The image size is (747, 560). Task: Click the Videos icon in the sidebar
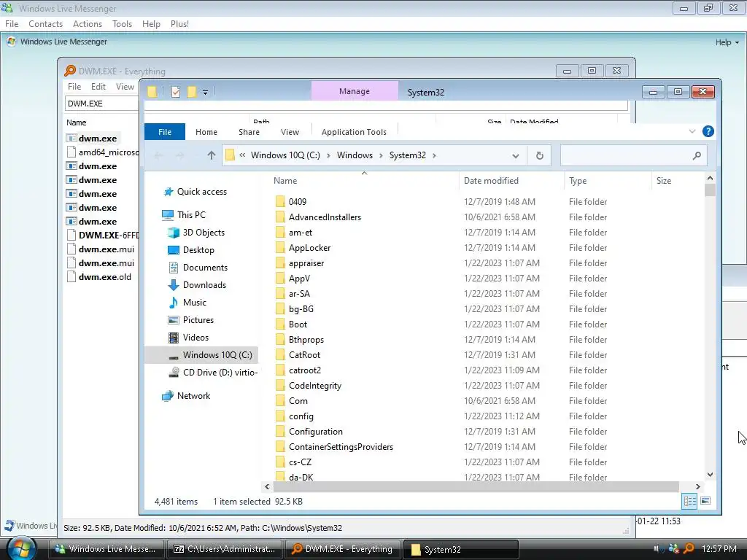tap(174, 338)
